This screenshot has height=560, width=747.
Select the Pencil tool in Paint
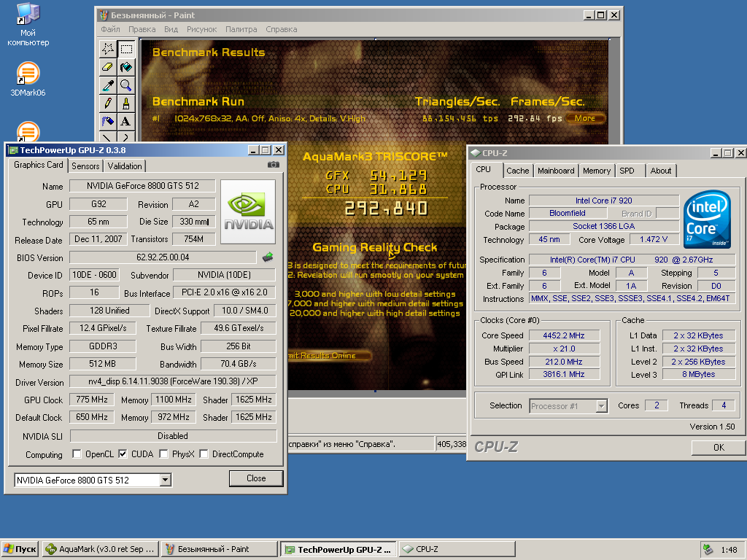tap(108, 104)
